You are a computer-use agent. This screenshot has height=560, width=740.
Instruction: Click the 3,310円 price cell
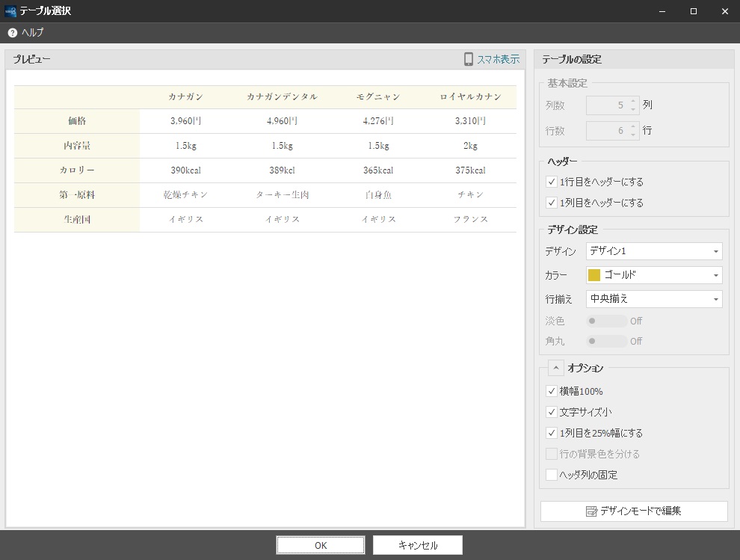coord(470,121)
